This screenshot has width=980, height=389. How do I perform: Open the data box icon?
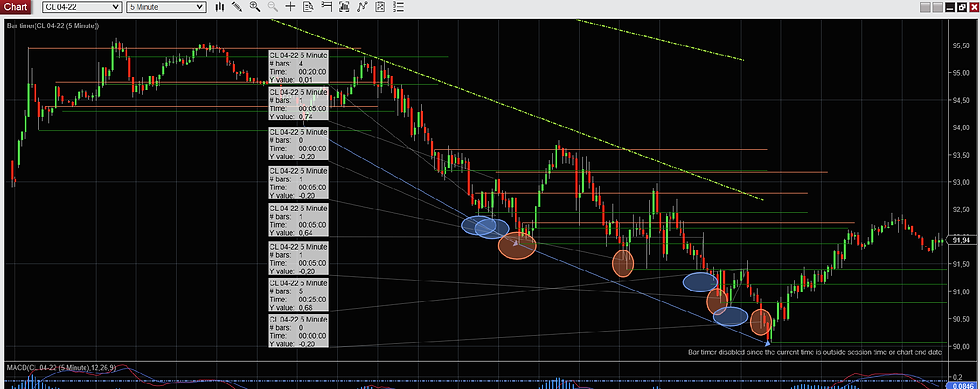tap(308, 7)
